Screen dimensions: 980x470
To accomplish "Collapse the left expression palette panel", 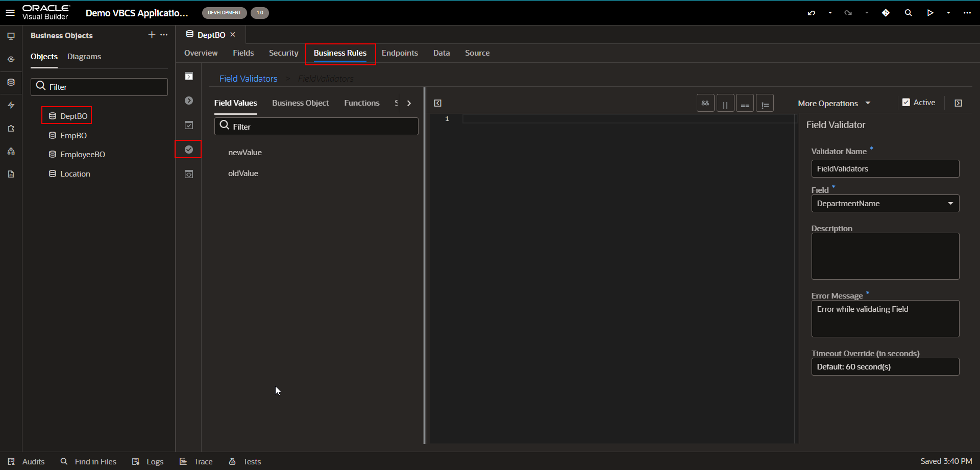I will click(437, 103).
